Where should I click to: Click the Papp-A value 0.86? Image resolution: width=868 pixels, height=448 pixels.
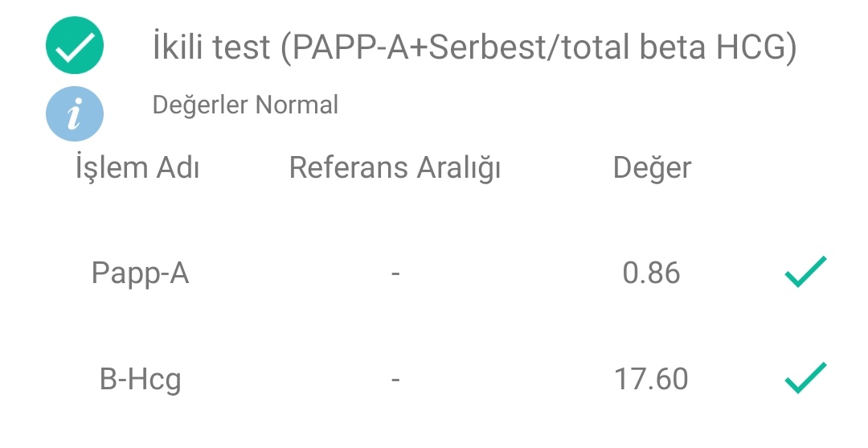click(x=651, y=273)
